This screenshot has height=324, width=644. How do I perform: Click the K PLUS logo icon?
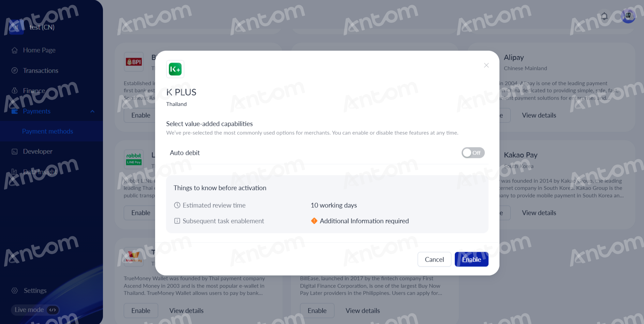coord(175,69)
